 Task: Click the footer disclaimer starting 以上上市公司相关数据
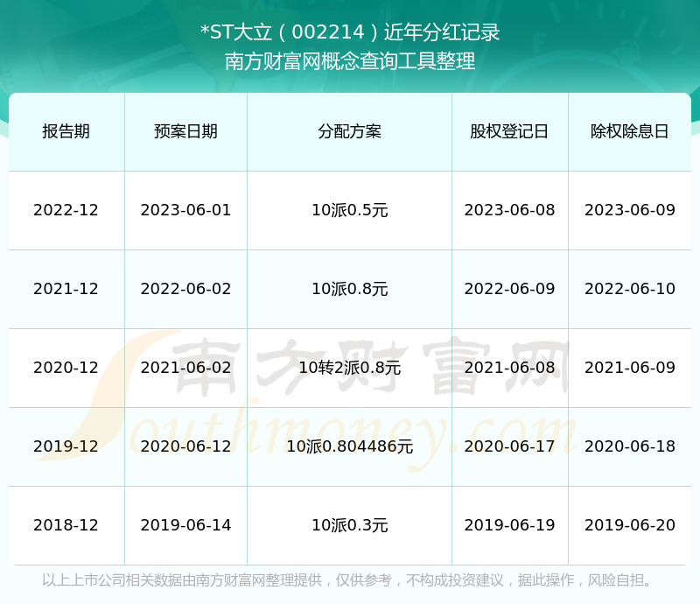pyautogui.click(x=347, y=579)
